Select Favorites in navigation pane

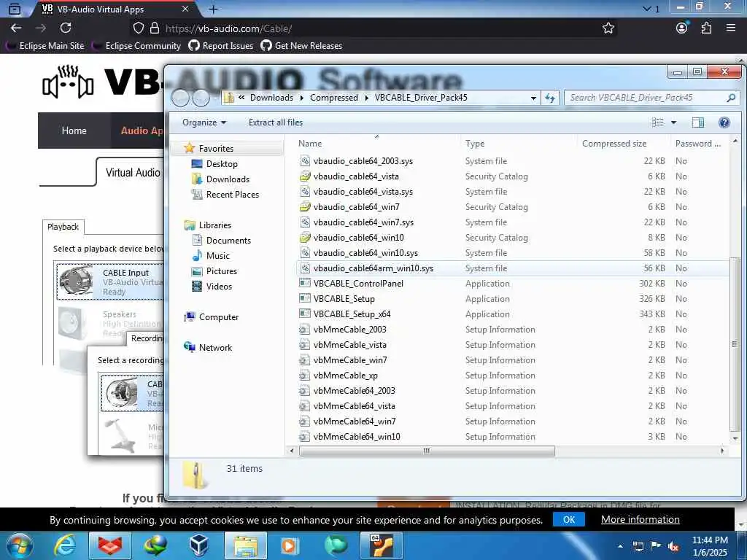(x=216, y=149)
